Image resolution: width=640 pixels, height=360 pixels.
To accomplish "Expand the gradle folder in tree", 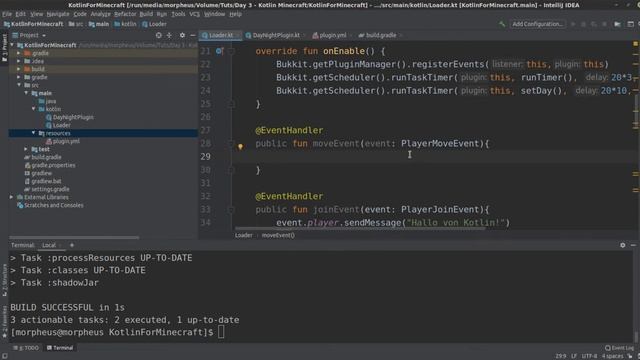I will (x=19, y=77).
